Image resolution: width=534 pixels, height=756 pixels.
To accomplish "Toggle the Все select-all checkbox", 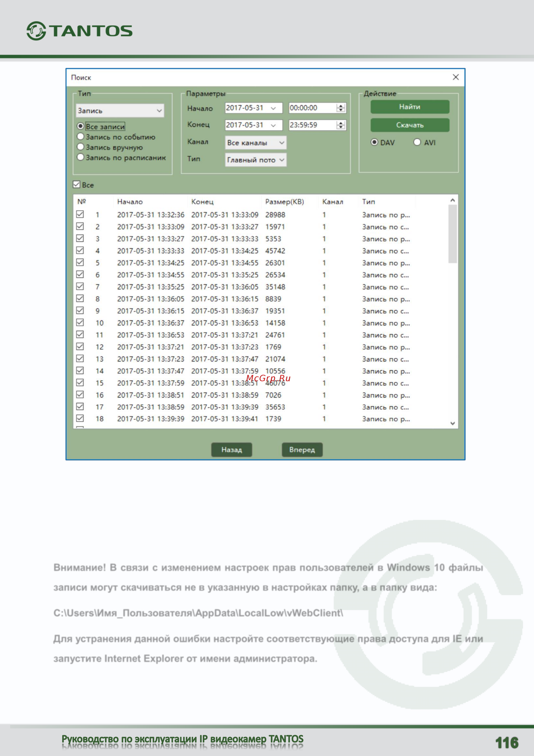I will (76, 184).
